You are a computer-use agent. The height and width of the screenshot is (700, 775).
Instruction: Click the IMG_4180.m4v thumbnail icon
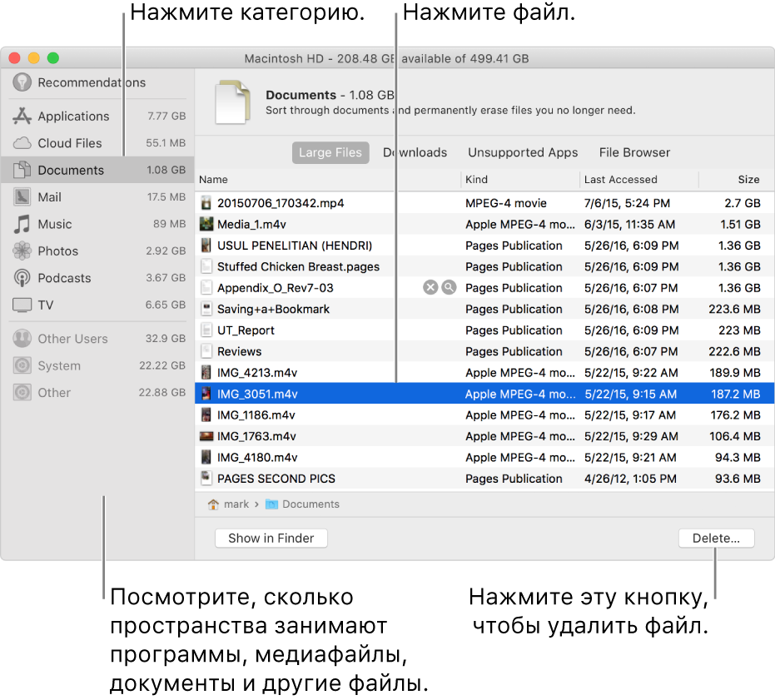point(206,457)
